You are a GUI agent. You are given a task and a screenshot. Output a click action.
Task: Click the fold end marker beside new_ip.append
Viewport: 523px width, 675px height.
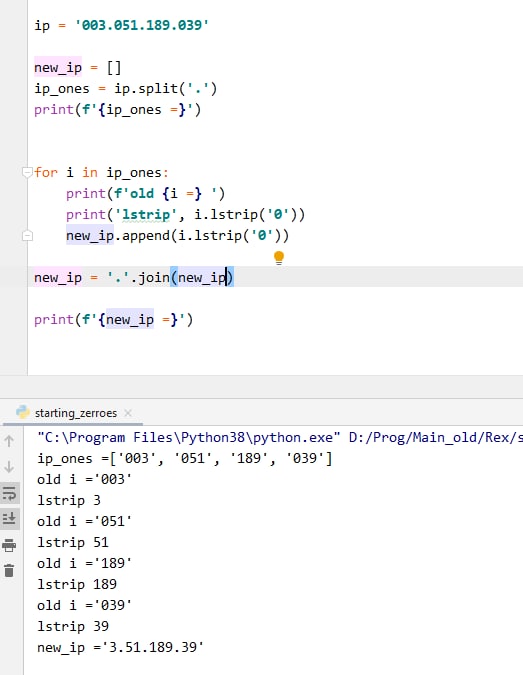(27, 235)
